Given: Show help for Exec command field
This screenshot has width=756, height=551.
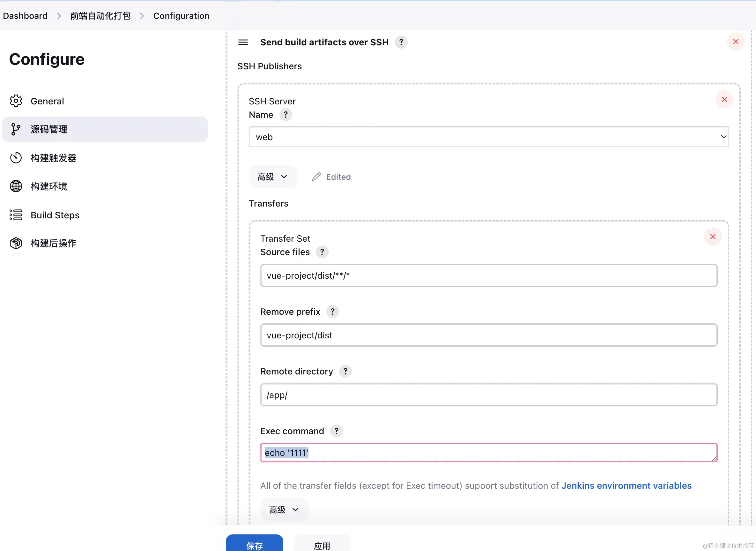Looking at the screenshot, I should tap(336, 431).
